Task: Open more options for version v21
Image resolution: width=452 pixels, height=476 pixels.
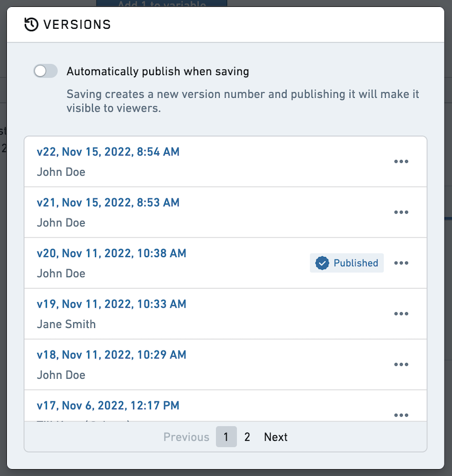Action: [401, 212]
